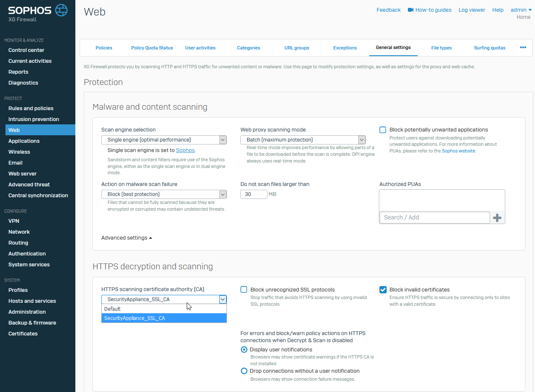Image resolution: width=535 pixels, height=392 pixels.
Task: Open the Scan engine selection dropdown
Action: pos(164,140)
